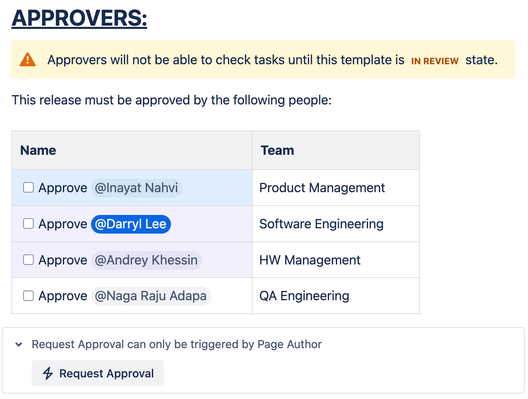Viewport: 528px width, 399px height.
Task: Enable the Approve checkbox for Andrey Khessin
Action: click(x=28, y=260)
